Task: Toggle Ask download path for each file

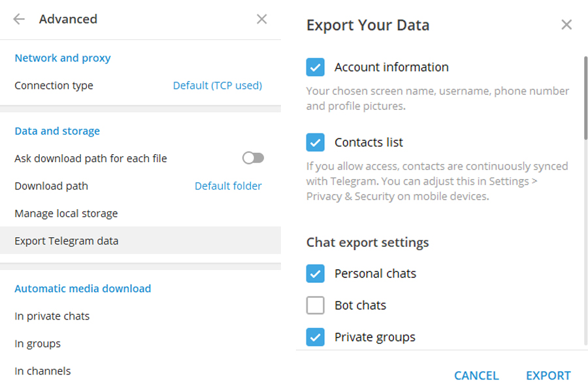Action: click(253, 158)
